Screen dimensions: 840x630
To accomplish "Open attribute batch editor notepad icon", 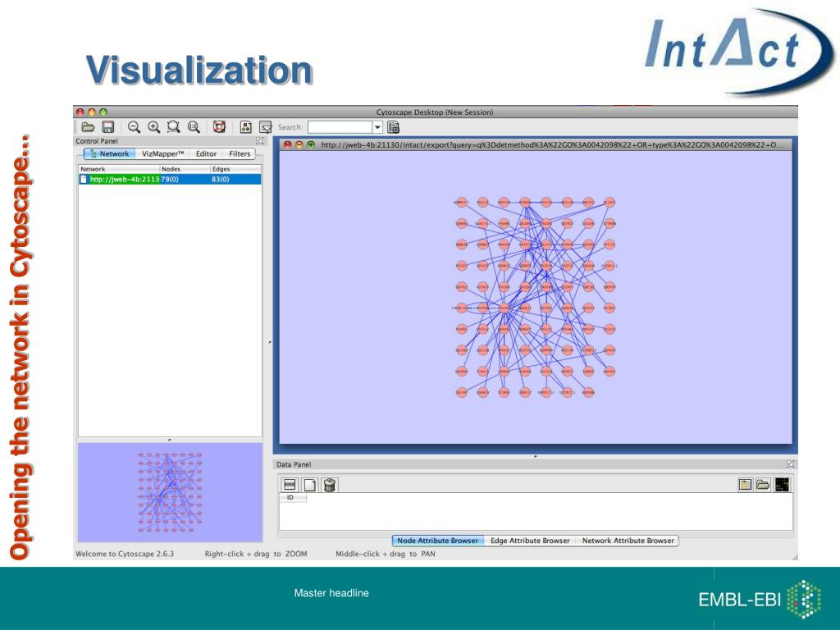I will tap(745, 485).
